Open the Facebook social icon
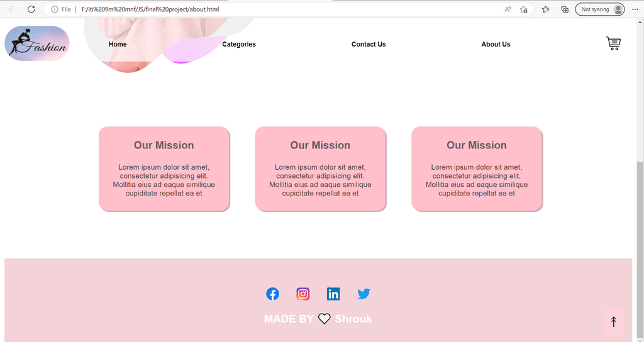The height and width of the screenshot is (342, 644). coord(273,294)
